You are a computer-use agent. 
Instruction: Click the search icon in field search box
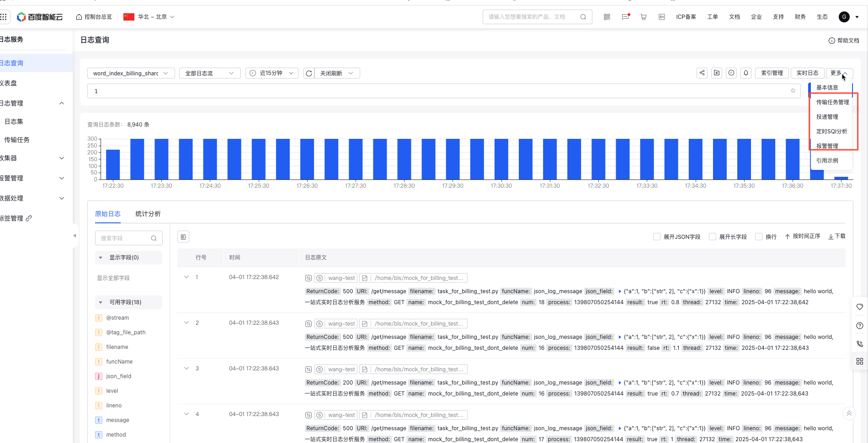point(154,238)
